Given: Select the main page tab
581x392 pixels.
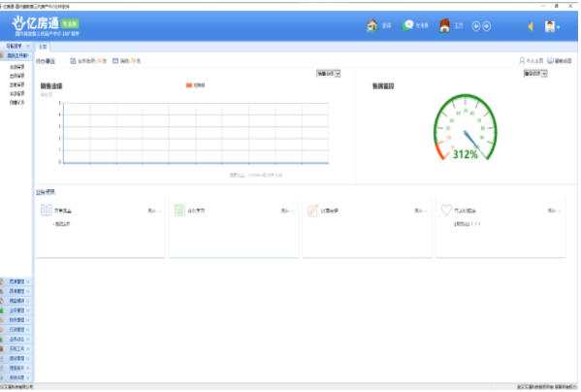Looking at the screenshot, I should [43, 47].
